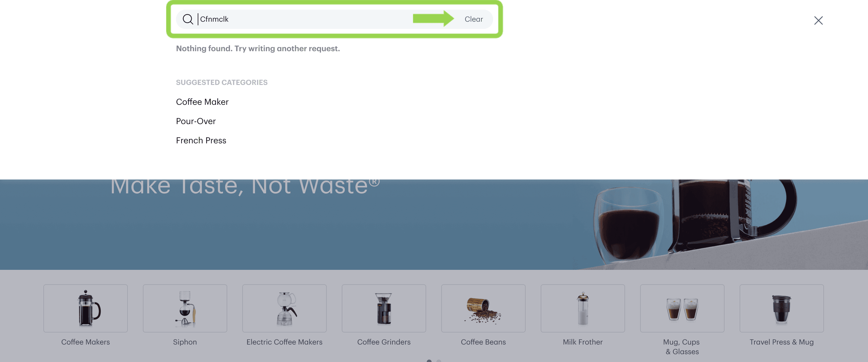
Task: Click the search magnifier icon
Action: [188, 19]
